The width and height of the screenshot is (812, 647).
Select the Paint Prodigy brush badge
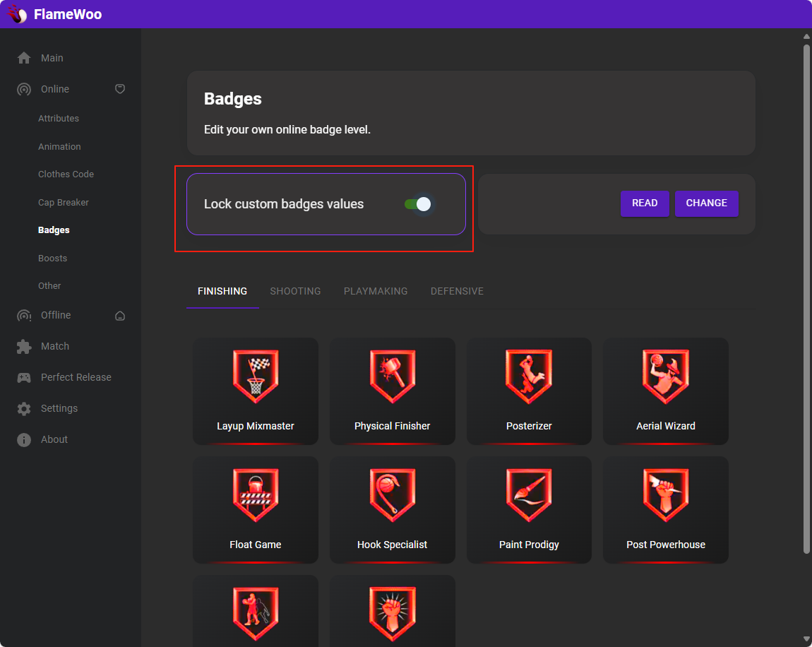tap(529, 495)
